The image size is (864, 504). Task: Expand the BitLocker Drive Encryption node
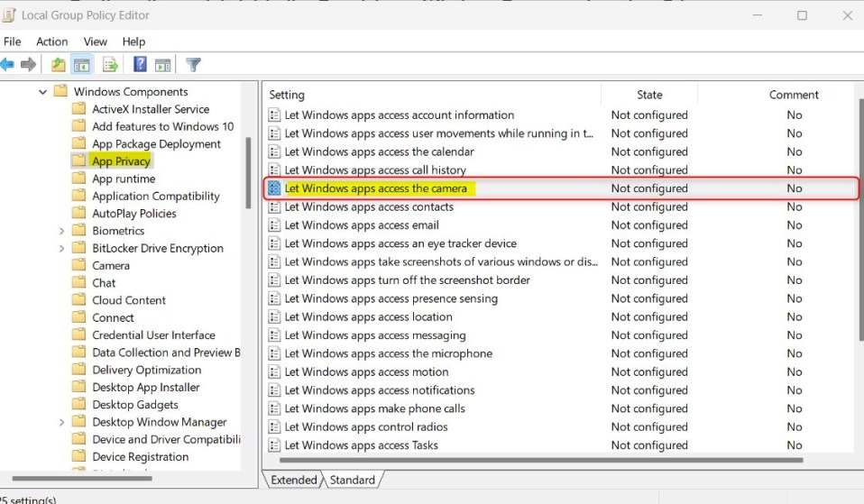(x=61, y=249)
